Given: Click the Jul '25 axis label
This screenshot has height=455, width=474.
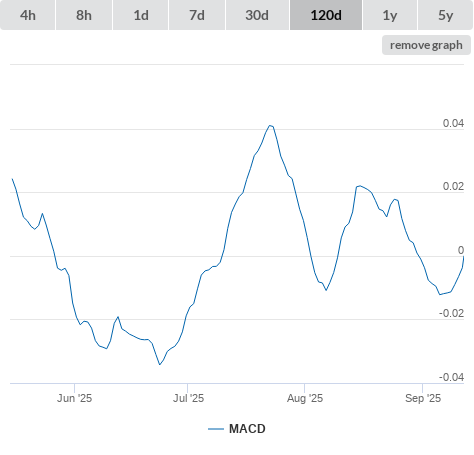Looking at the screenshot, I should [188, 398].
